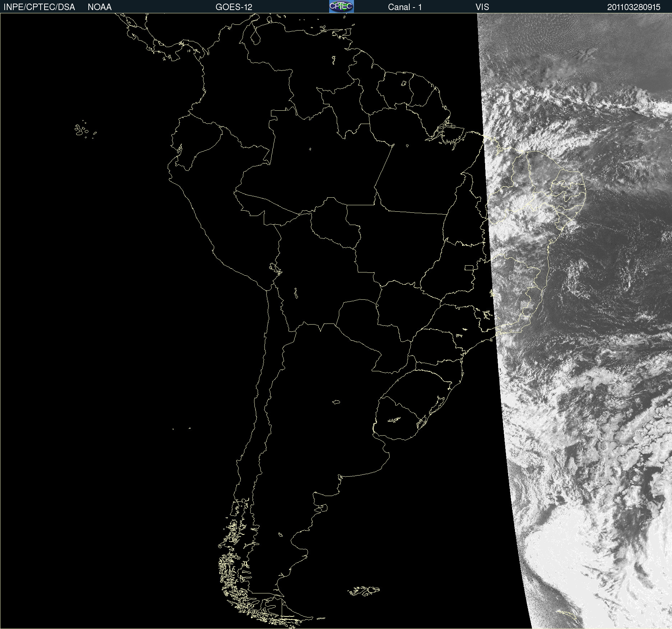Viewport: 672px width, 629px height.
Task: Click the 201103280915 timestamp
Action: tap(634, 7)
